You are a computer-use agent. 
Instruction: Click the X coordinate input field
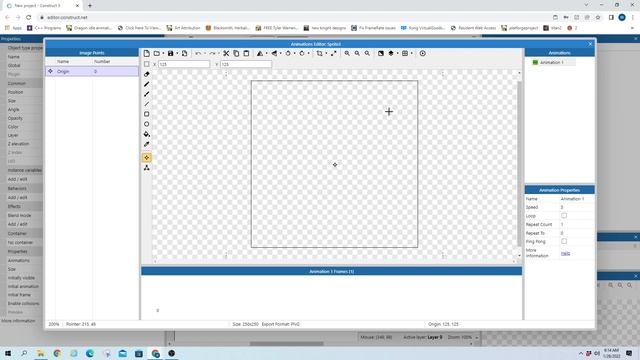click(184, 64)
